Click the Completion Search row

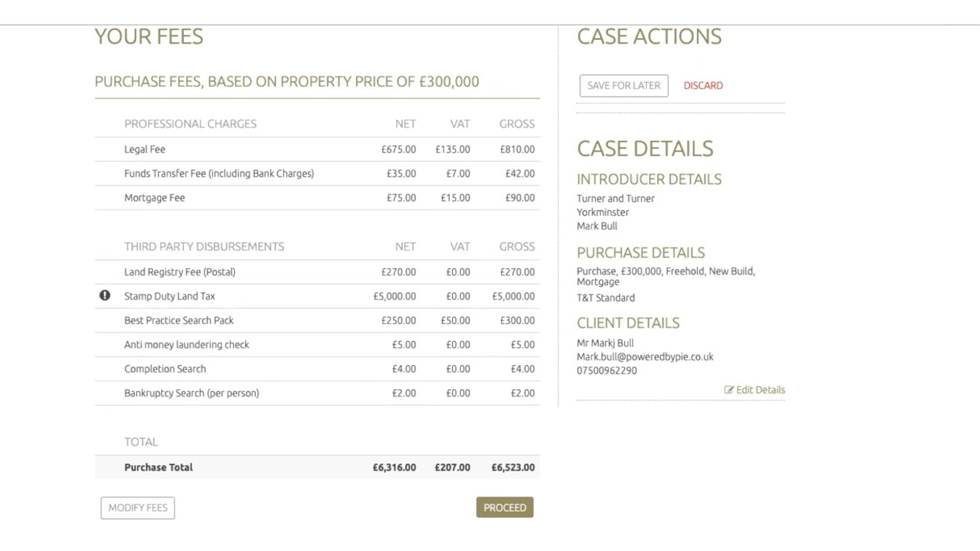tap(165, 369)
